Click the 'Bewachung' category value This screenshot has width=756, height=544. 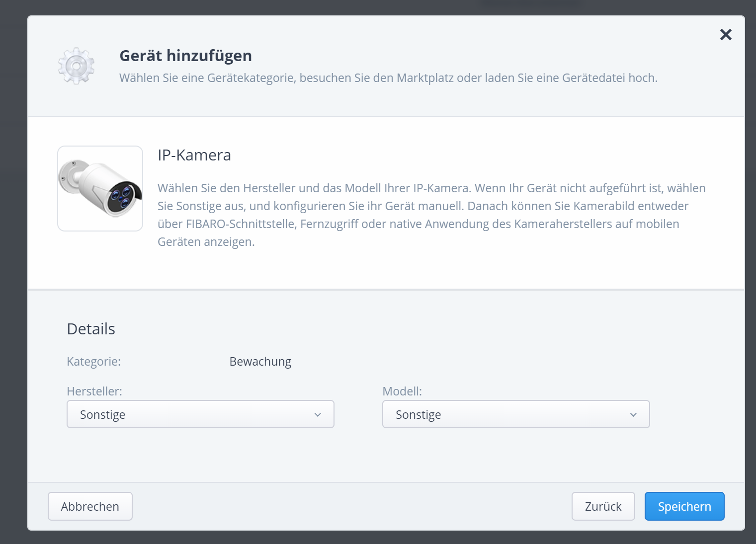(260, 362)
